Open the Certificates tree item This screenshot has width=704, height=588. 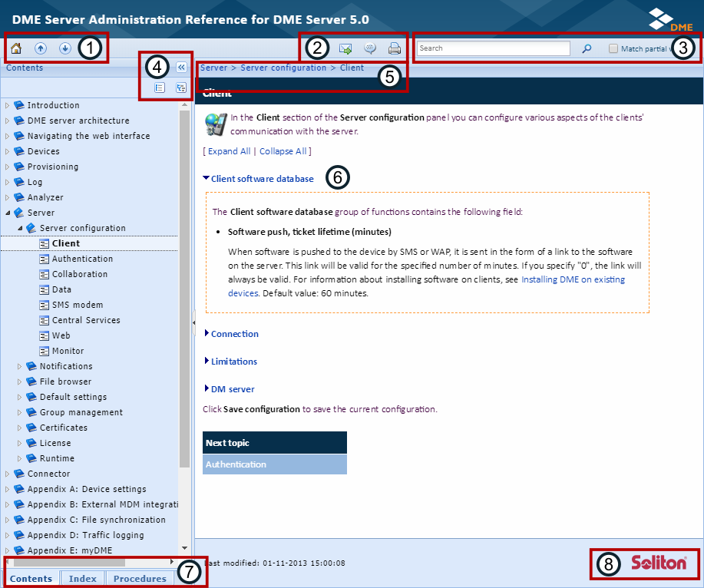63,428
